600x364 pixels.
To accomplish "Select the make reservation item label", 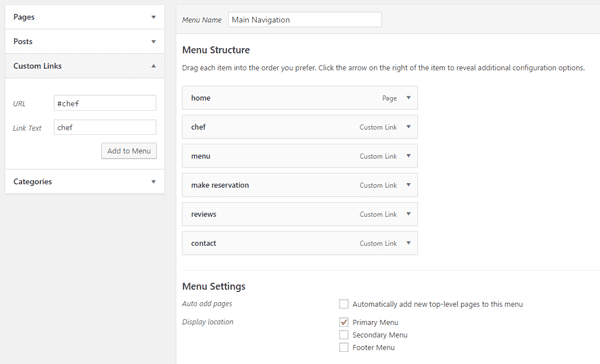I will pos(220,185).
